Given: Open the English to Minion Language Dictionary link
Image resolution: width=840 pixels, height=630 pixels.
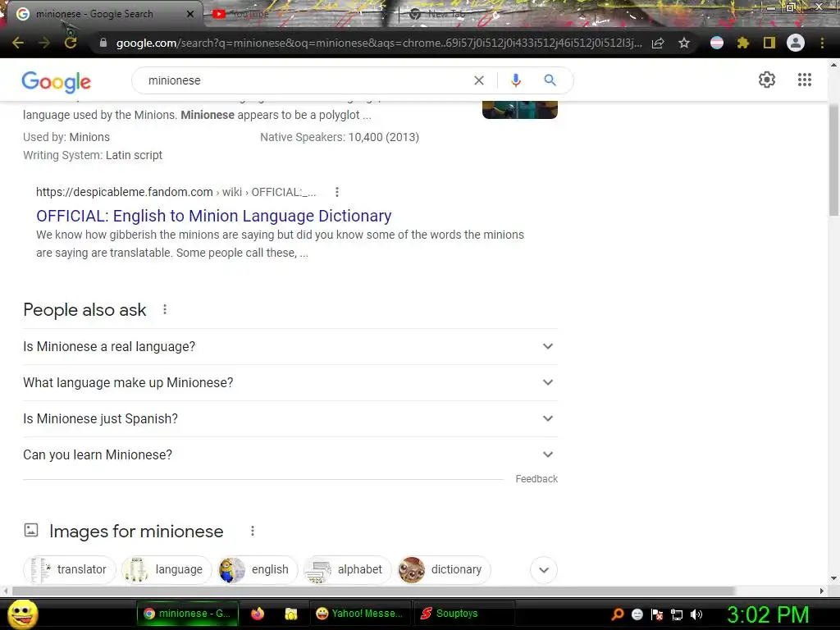Looking at the screenshot, I should (214, 216).
